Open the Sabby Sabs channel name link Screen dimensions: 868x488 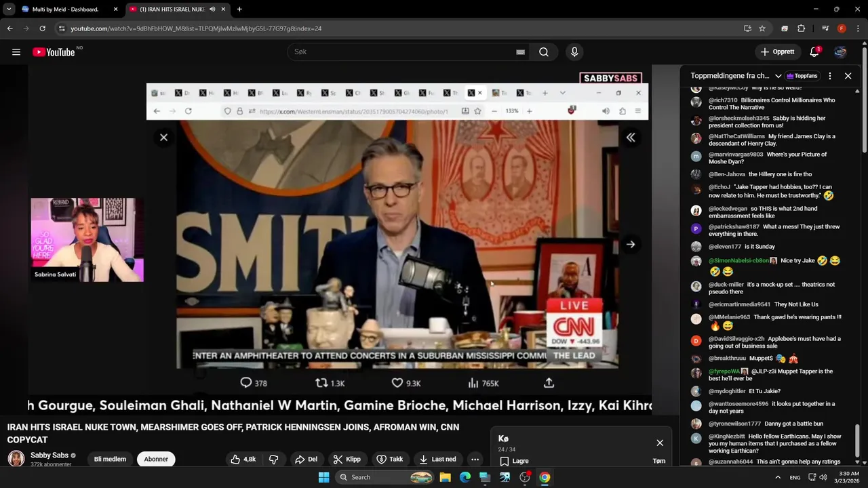[x=50, y=455]
